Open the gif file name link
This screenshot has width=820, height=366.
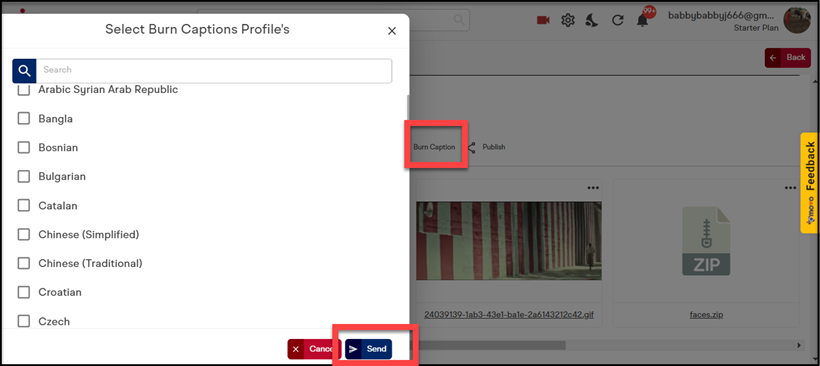[509, 315]
